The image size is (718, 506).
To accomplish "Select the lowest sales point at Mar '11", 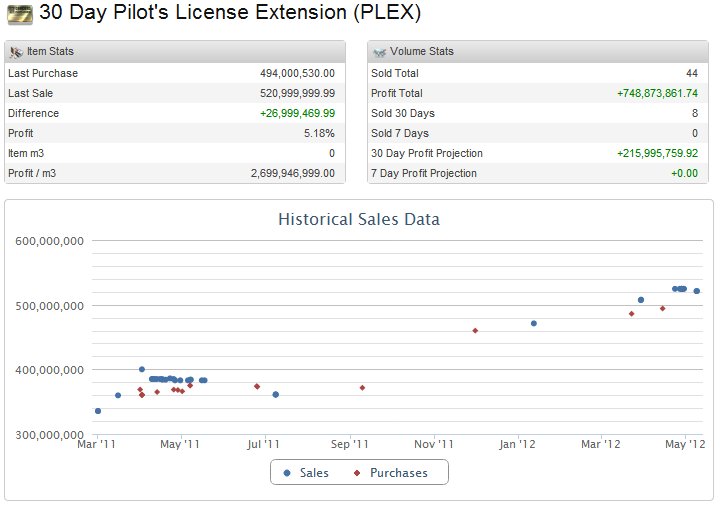I will [x=98, y=411].
